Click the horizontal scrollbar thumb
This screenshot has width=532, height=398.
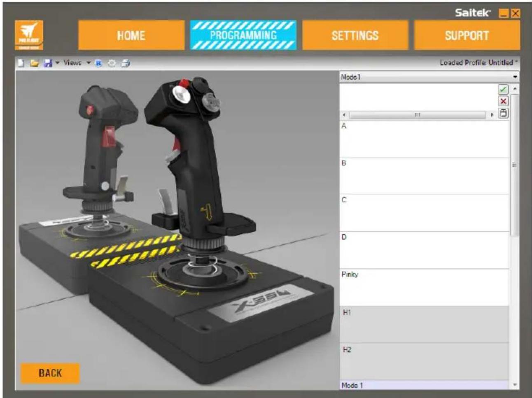[x=418, y=115]
